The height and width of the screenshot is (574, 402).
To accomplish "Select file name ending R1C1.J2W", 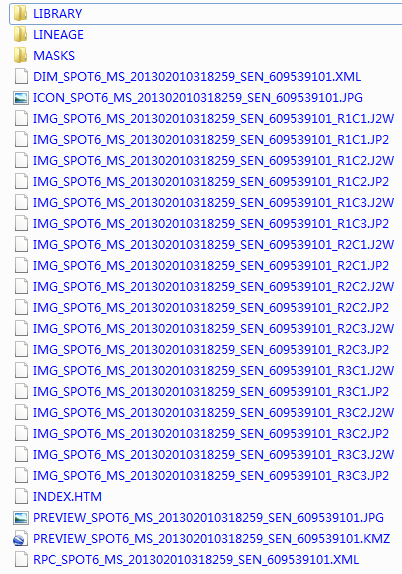I will tap(213, 119).
